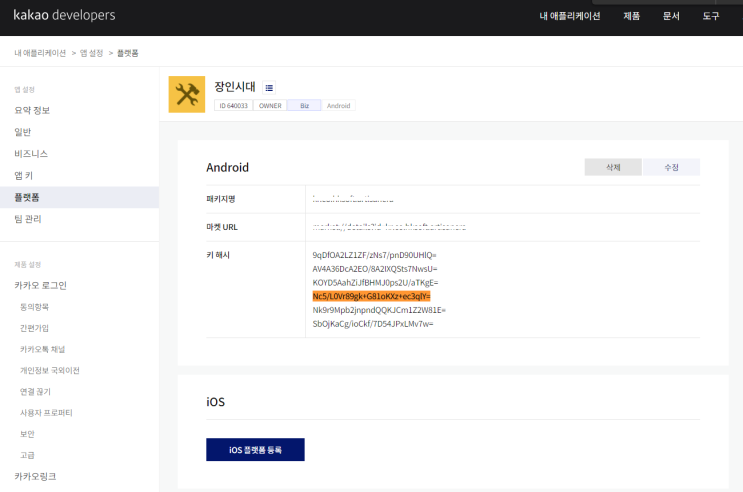Click key hash starting with KOYD5AahZiJfBHMJ0ps2U
This screenshot has width=743, height=492.
(375, 282)
